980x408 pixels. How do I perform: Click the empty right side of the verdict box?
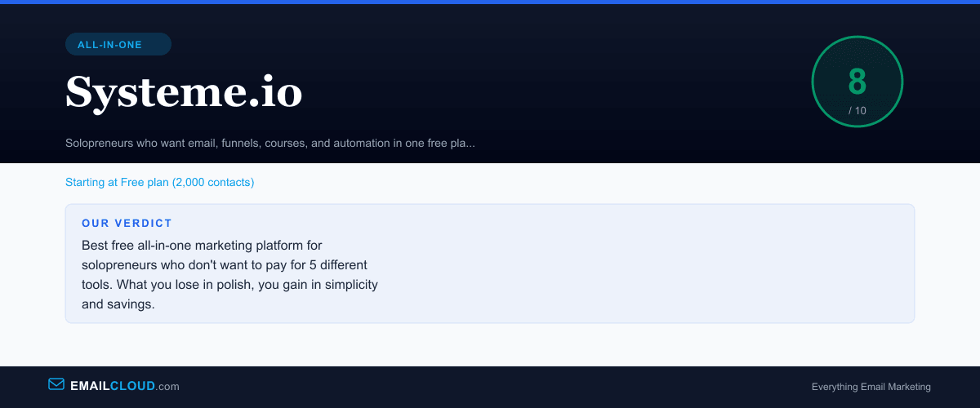645,264
